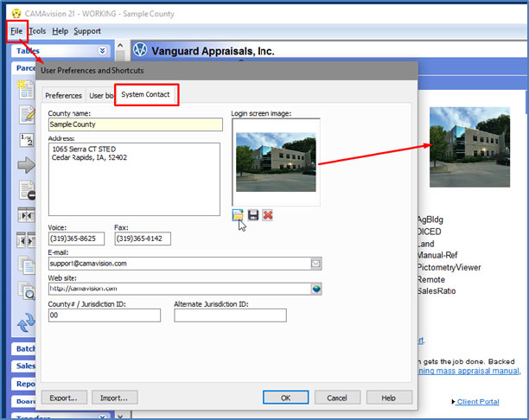Click the new parcel icon in the sidebar

tap(26, 89)
